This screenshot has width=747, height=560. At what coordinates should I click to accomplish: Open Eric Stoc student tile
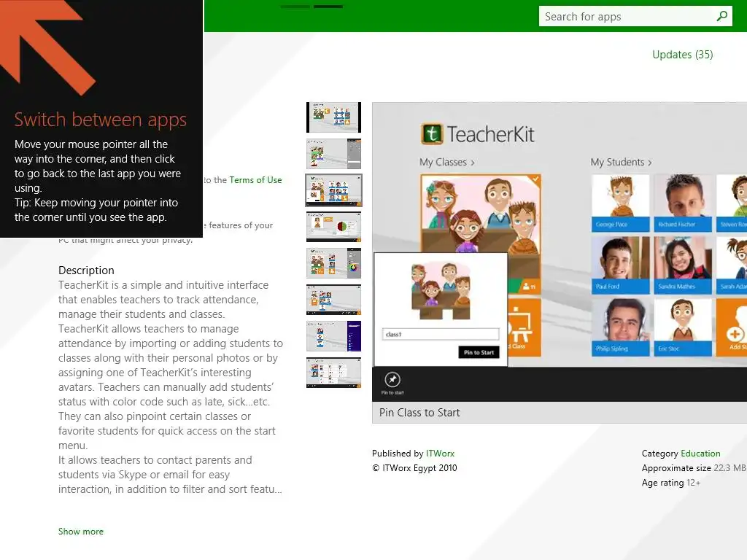pyautogui.click(x=683, y=327)
